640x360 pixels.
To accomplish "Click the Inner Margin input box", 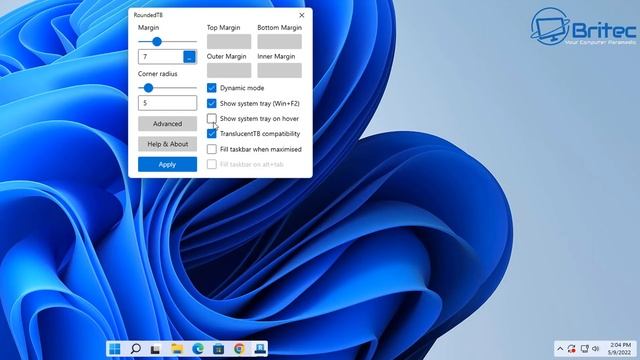I will tap(280, 70).
